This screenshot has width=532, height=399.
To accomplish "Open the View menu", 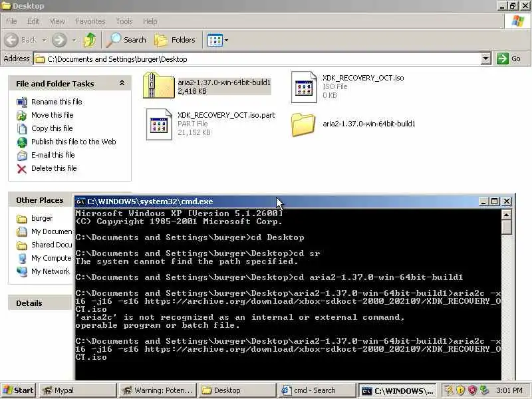I will click(x=57, y=21).
